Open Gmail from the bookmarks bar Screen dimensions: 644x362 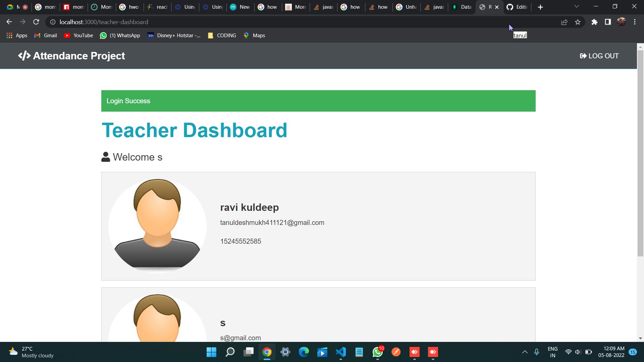click(x=45, y=35)
